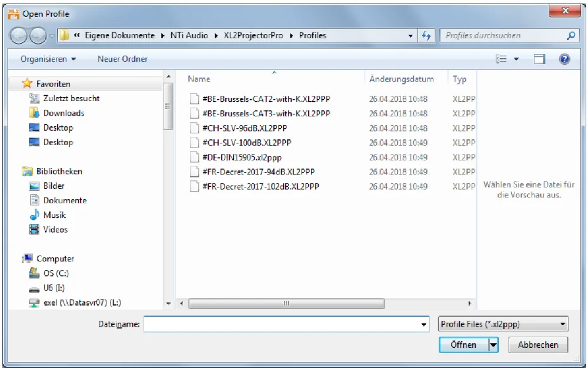The width and height of the screenshot is (588, 369).
Task: Click the Videos film strip icon
Action: point(34,229)
